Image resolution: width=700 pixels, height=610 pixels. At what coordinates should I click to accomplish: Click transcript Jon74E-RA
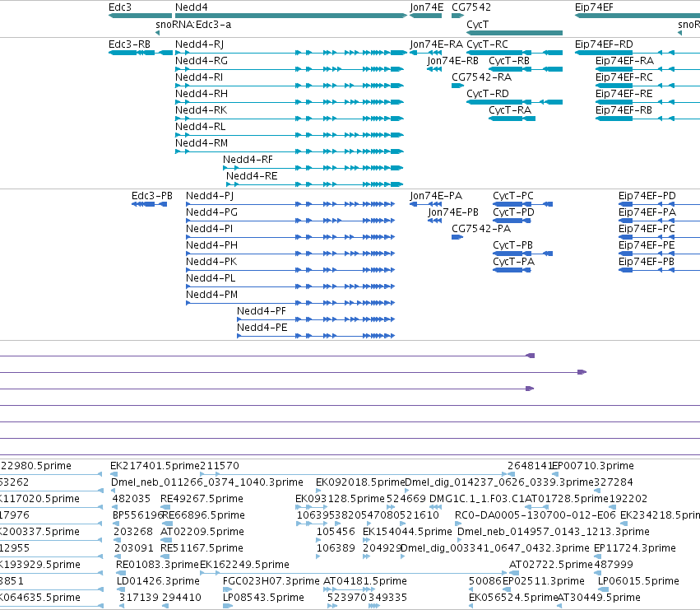pyautogui.click(x=436, y=44)
